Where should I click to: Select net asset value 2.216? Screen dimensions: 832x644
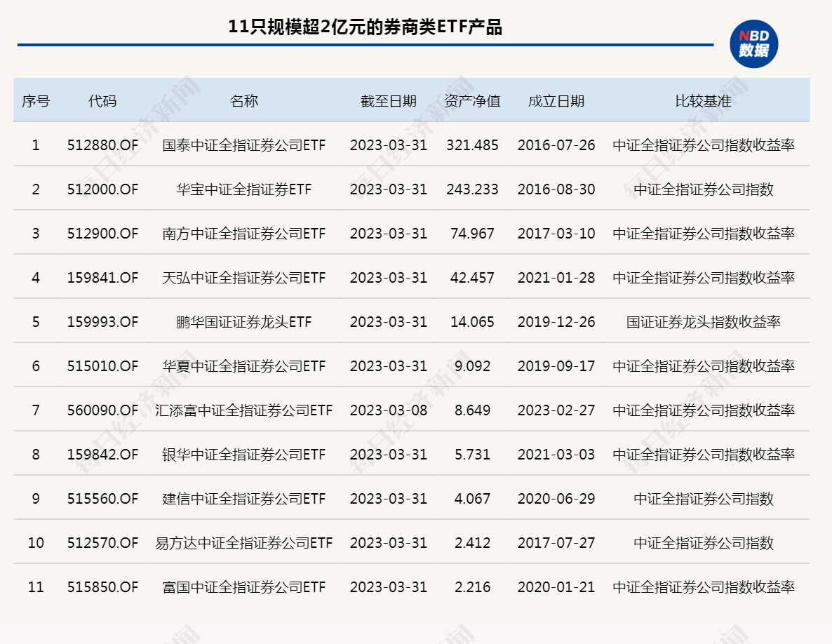pyautogui.click(x=472, y=586)
